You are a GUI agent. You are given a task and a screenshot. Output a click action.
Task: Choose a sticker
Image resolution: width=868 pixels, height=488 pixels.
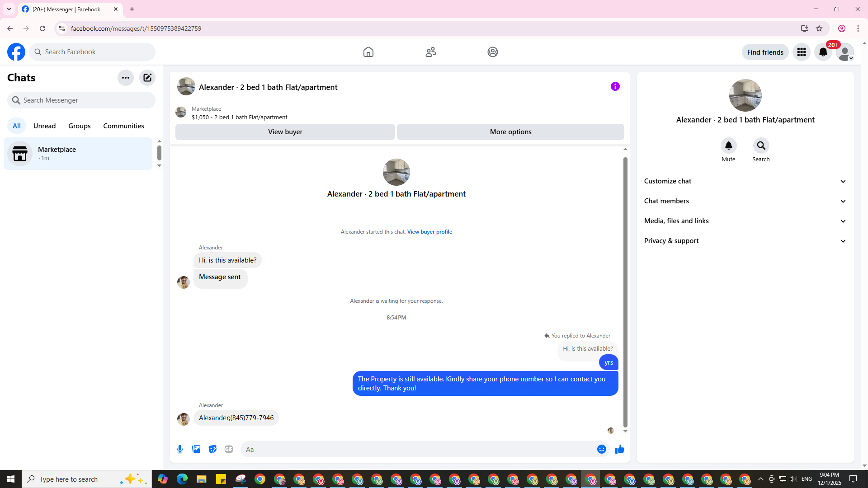pyautogui.click(x=212, y=449)
